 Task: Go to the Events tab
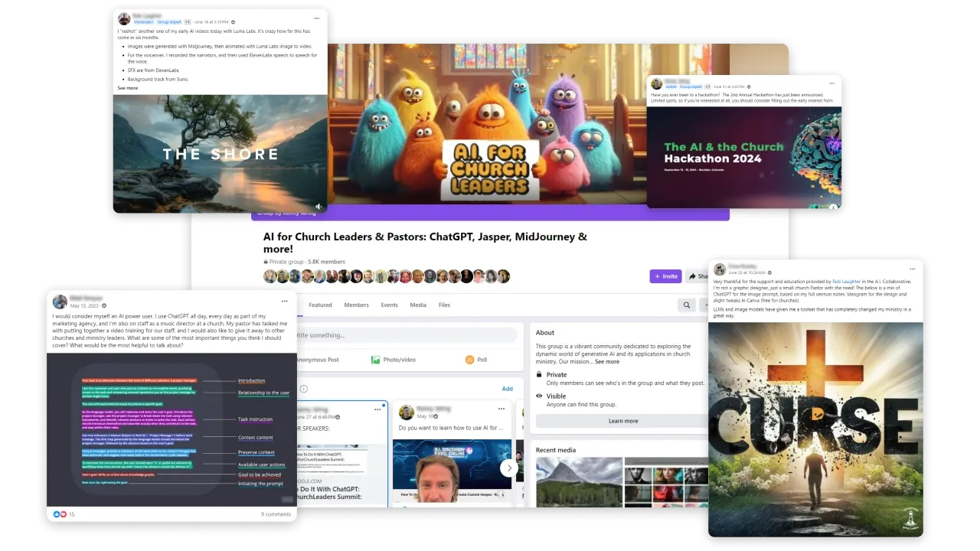pos(389,305)
